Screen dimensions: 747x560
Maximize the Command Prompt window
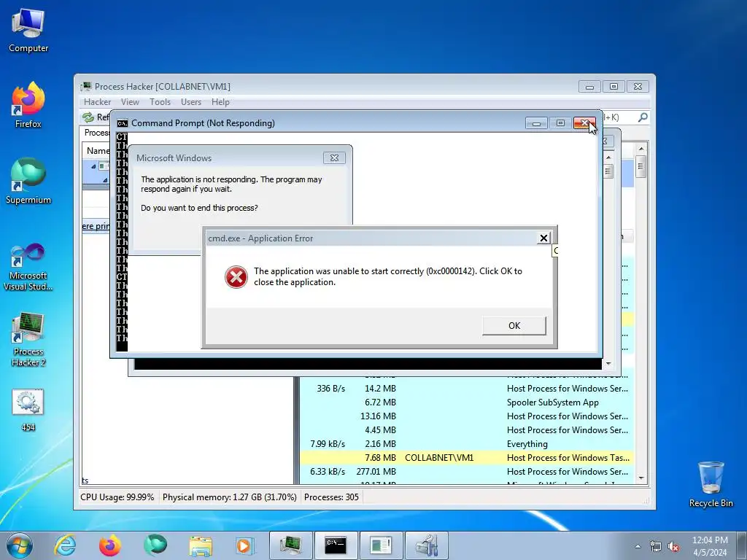(x=560, y=123)
